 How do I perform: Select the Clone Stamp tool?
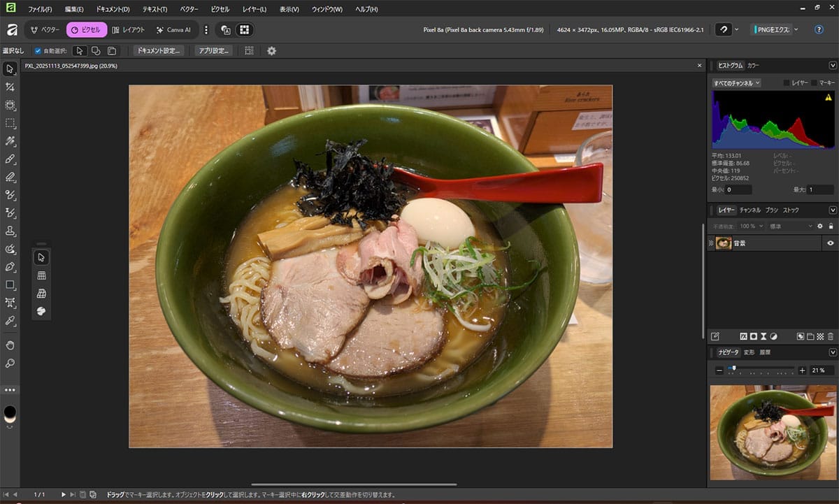click(x=9, y=231)
